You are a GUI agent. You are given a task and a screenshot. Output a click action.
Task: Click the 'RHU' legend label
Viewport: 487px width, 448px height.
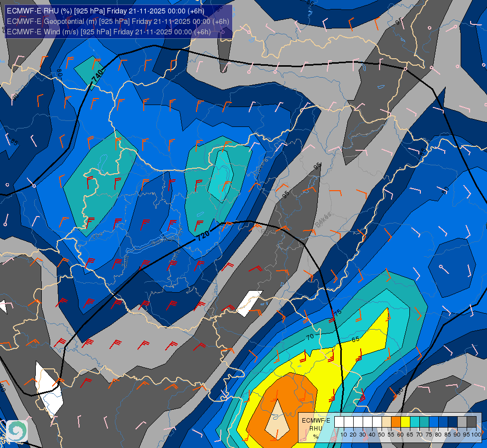click(316, 429)
